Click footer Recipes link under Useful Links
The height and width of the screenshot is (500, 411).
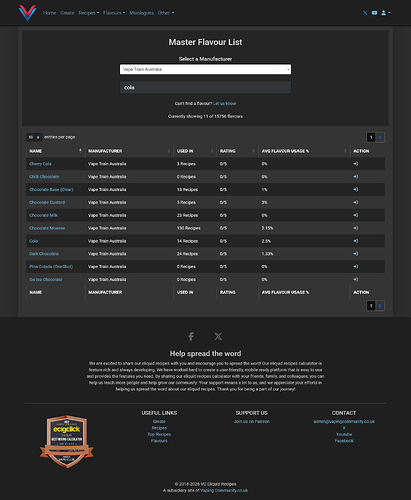coord(159,428)
